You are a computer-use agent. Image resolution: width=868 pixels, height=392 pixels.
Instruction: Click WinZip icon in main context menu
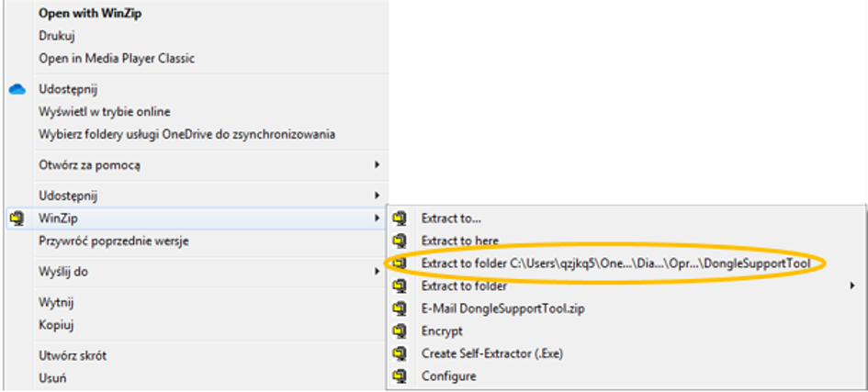pyautogui.click(x=17, y=218)
